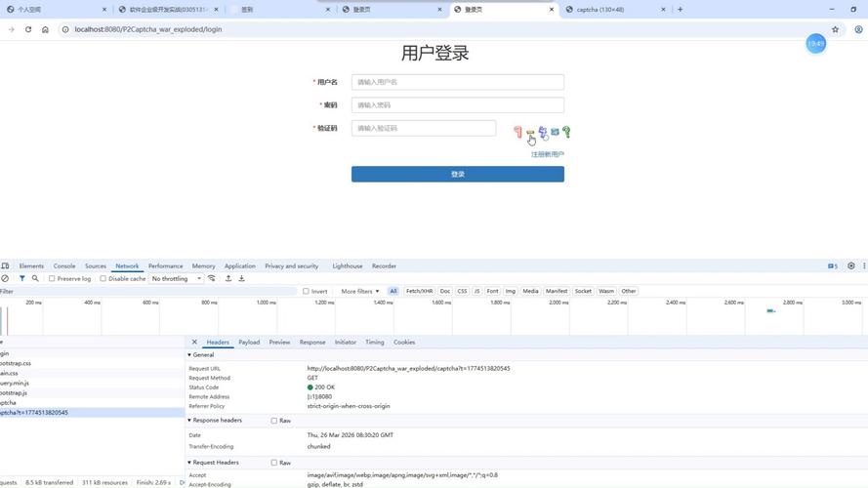This screenshot has width=868, height=488.
Task: Follow the 注册新用户 register link
Action: [x=548, y=154]
